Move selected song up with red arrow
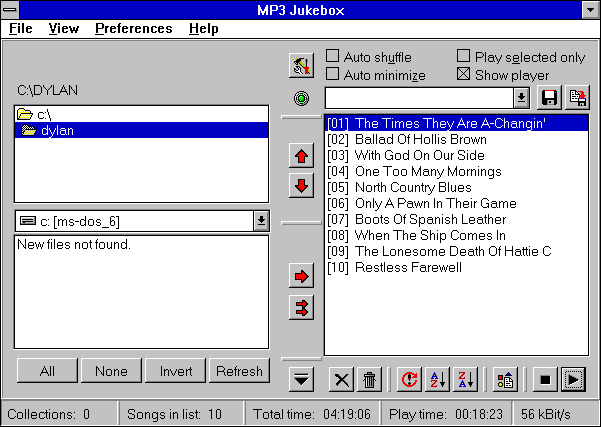601x427 pixels. [301, 156]
